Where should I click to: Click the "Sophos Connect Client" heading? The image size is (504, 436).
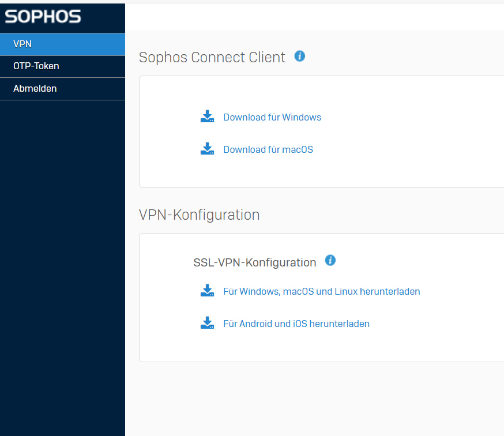click(x=212, y=57)
